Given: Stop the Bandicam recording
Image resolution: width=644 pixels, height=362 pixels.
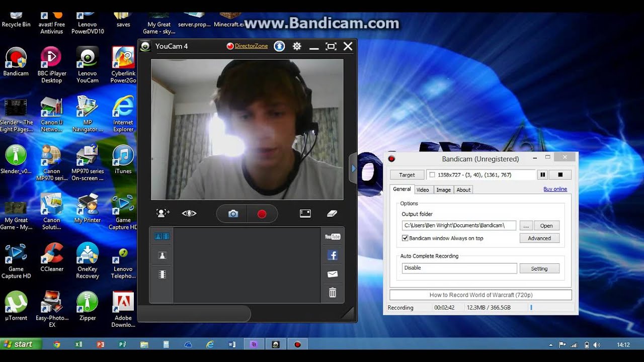Looking at the screenshot, I should point(560,175).
